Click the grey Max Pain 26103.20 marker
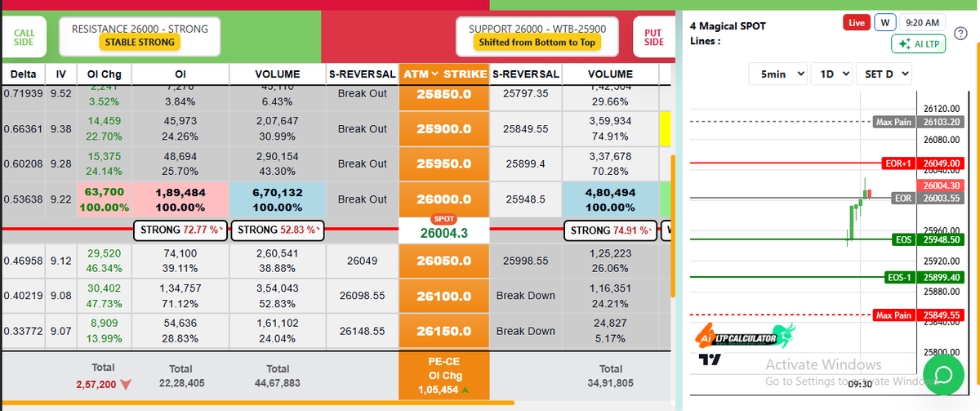This screenshot has width=980, height=411. [919, 122]
